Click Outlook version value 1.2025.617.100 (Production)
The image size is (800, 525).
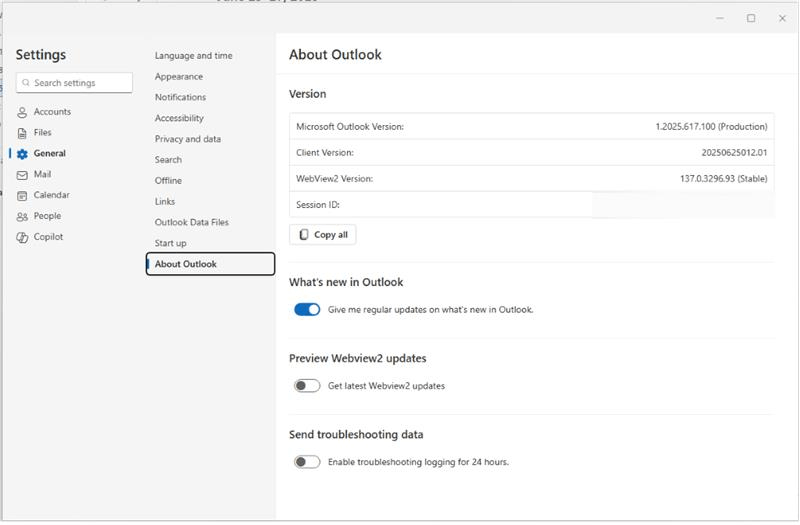711,127
